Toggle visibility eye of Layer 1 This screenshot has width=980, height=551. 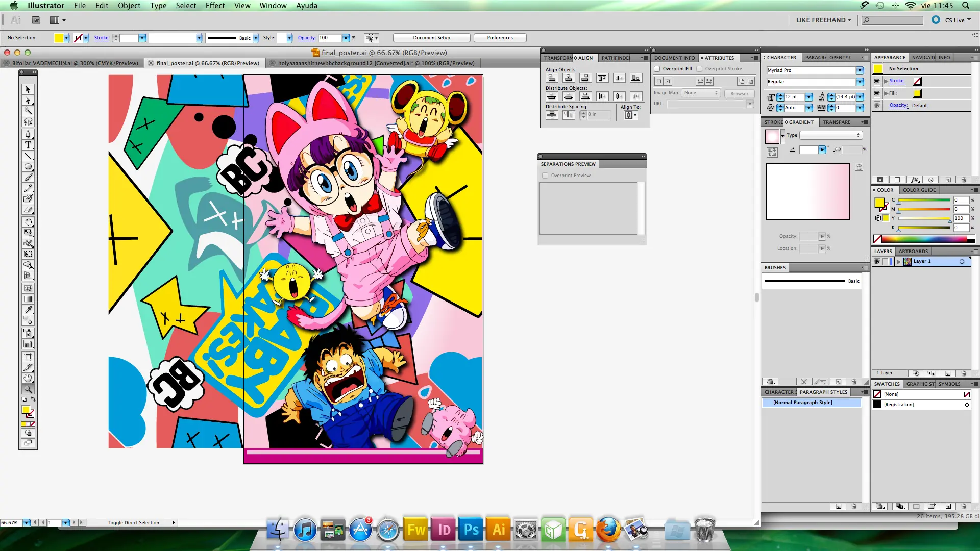(x=876, y=261)
